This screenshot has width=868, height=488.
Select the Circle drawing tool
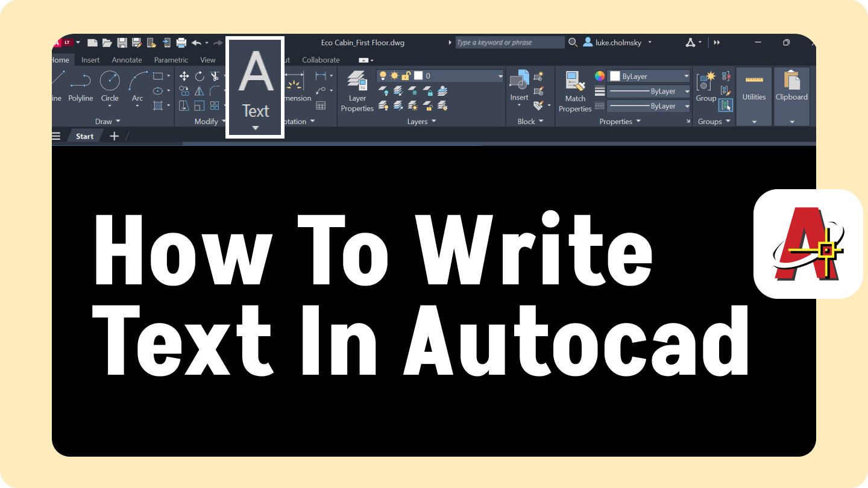click(x=109, y=84)
